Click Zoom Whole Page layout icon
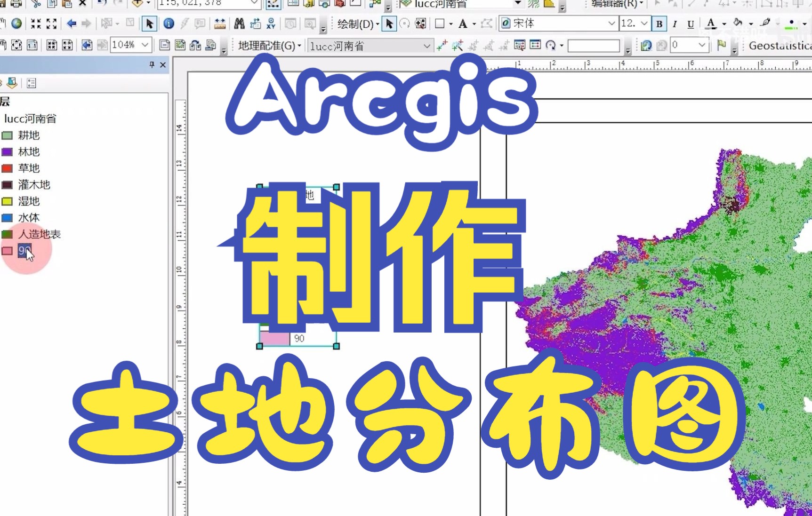The image size is (812, 516). [x=16, y=45]
